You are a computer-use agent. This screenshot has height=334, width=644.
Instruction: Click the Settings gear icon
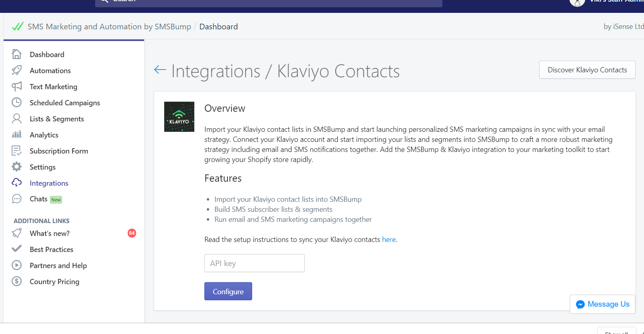(x=16, y=167)
